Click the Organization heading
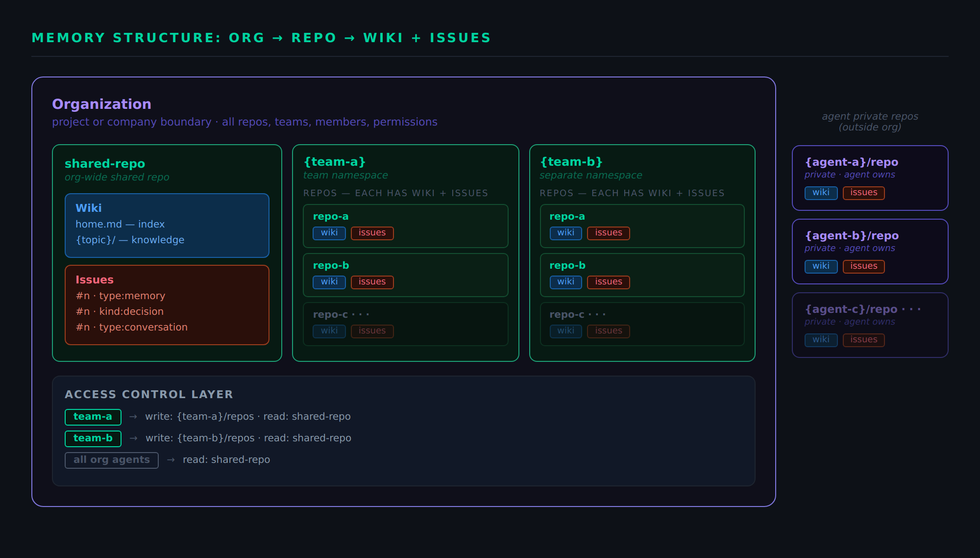 pos(101,104)
